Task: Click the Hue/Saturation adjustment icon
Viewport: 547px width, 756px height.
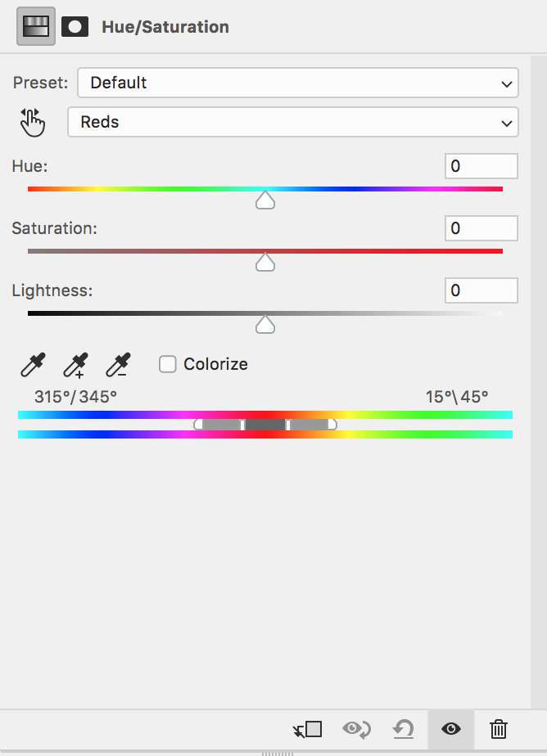Action: [36, 26]
